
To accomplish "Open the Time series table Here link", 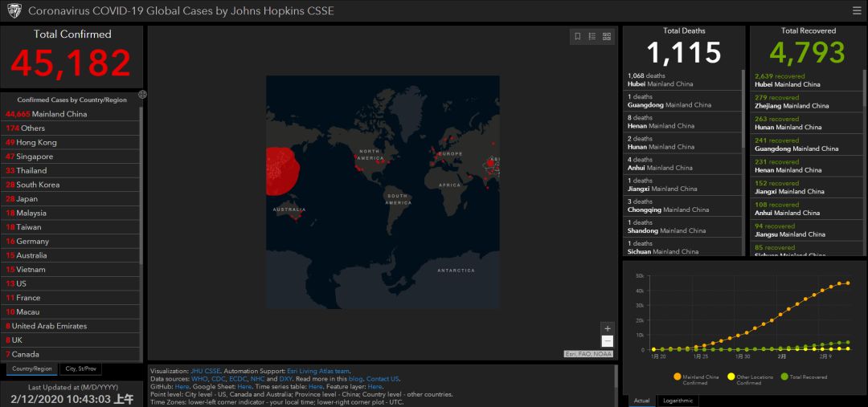I will coord(316,387).
